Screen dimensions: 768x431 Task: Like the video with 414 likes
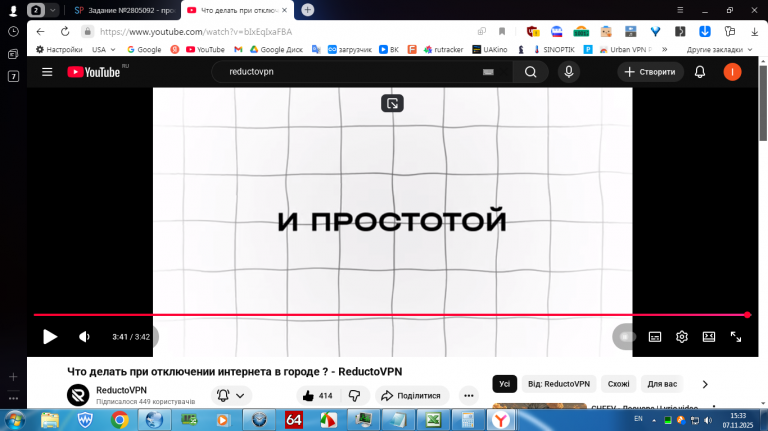click(x=318, y=396)
